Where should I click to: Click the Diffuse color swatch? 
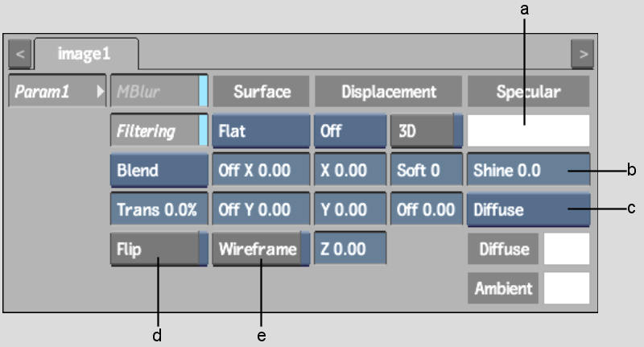566,249
